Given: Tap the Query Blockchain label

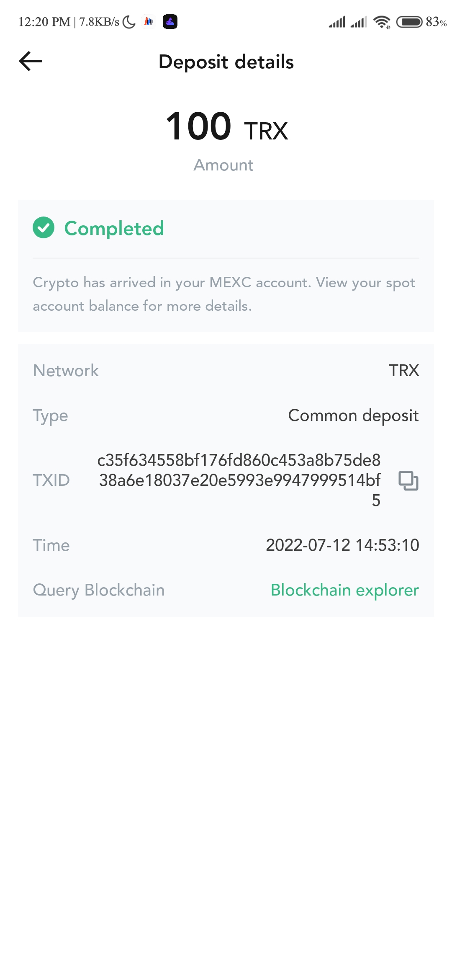Looking at the screenshot, I should [99, 590].
